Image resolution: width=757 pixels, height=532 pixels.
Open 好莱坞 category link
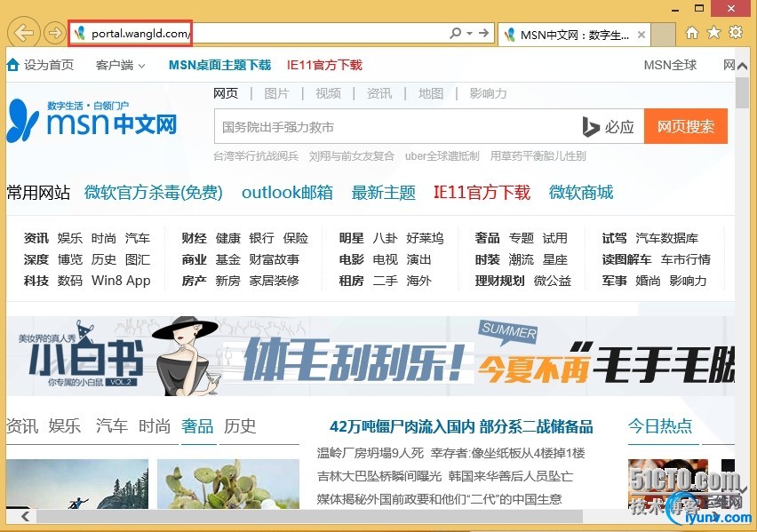click(x=425, y=238)
